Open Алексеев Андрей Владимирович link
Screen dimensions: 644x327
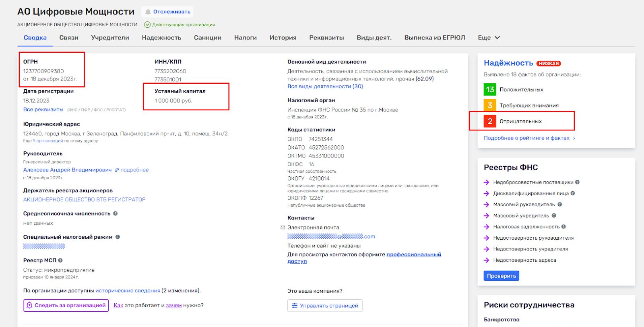pos(67,170)
